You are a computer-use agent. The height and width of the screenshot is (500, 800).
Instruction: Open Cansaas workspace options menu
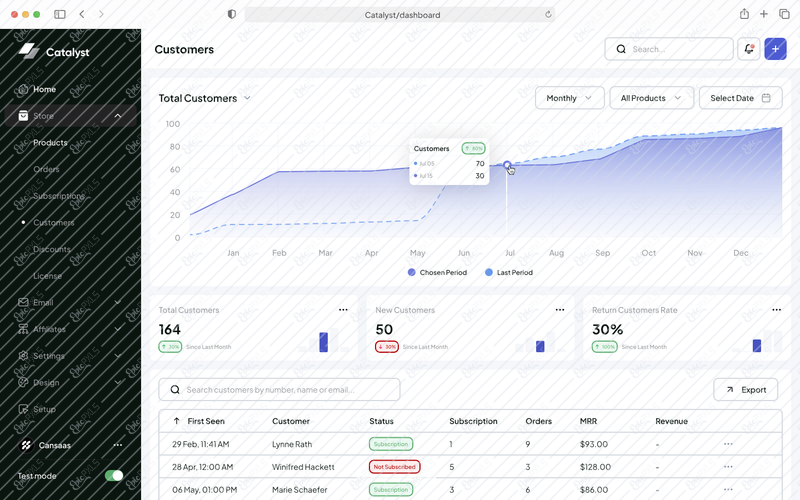[118, 445]
